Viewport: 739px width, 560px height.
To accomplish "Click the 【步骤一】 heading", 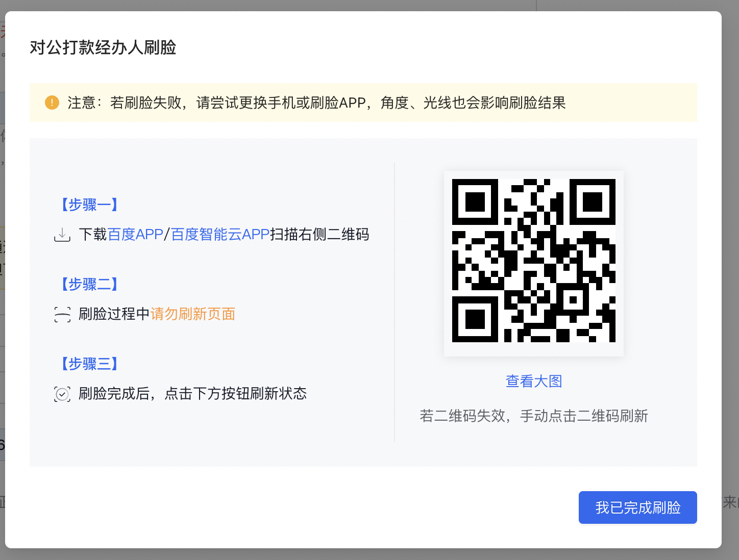I will click(90, 205).
